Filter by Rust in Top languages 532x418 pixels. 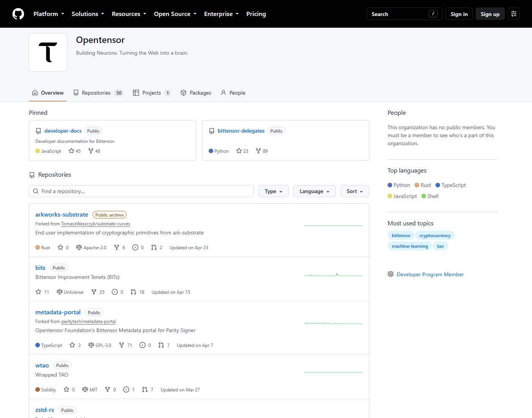[423, 185]
